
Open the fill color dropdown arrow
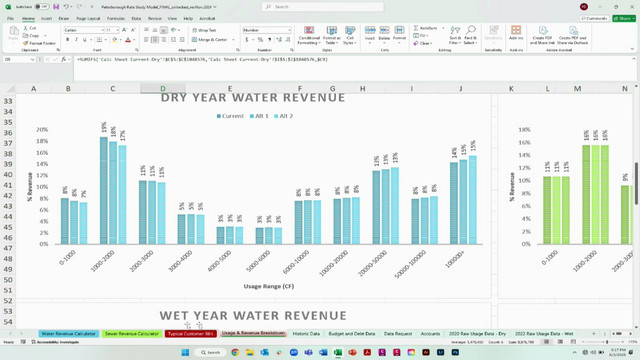120,40
